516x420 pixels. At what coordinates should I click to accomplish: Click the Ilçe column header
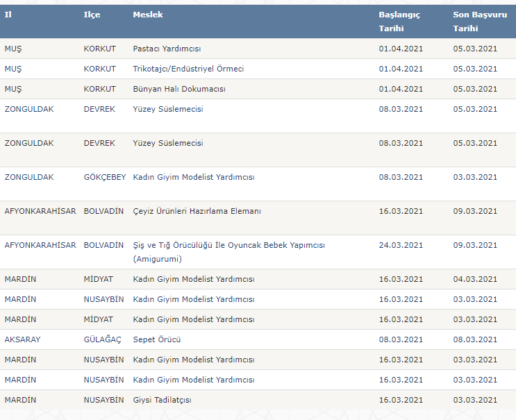pos(92,15)
